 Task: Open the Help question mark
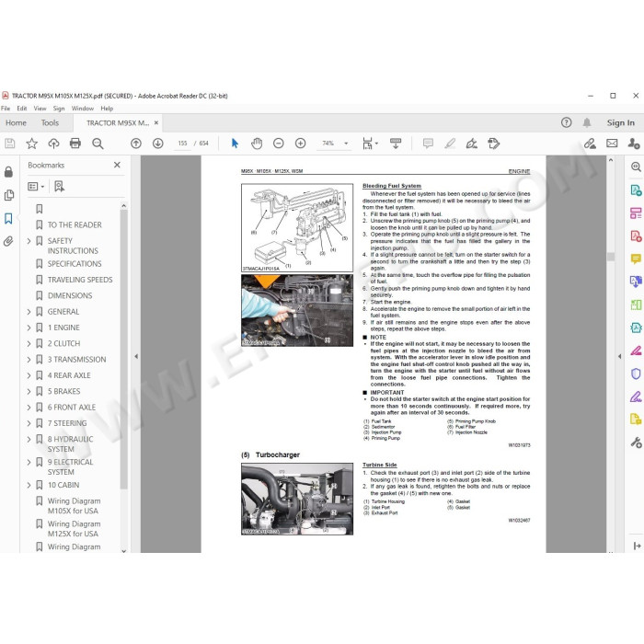(567, 122)
